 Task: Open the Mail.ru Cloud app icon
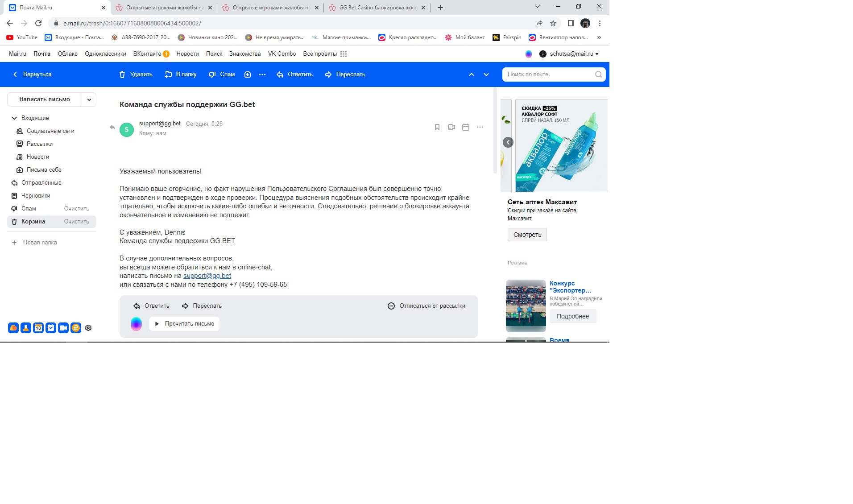[13, 328]
